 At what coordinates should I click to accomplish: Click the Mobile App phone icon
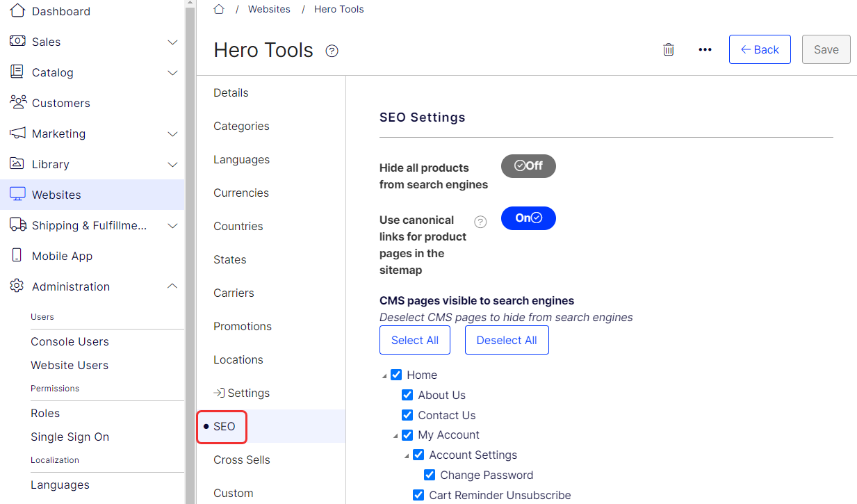point(17,255)
